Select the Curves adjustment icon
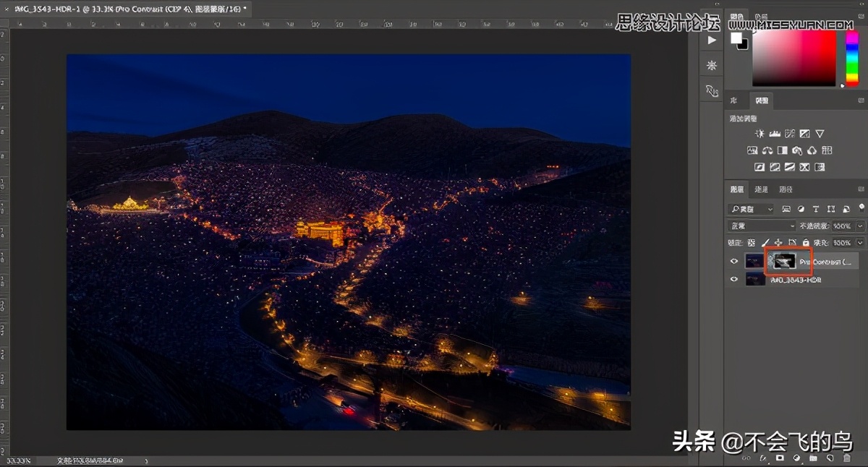The image size is (868, 467). coord(790,133)
